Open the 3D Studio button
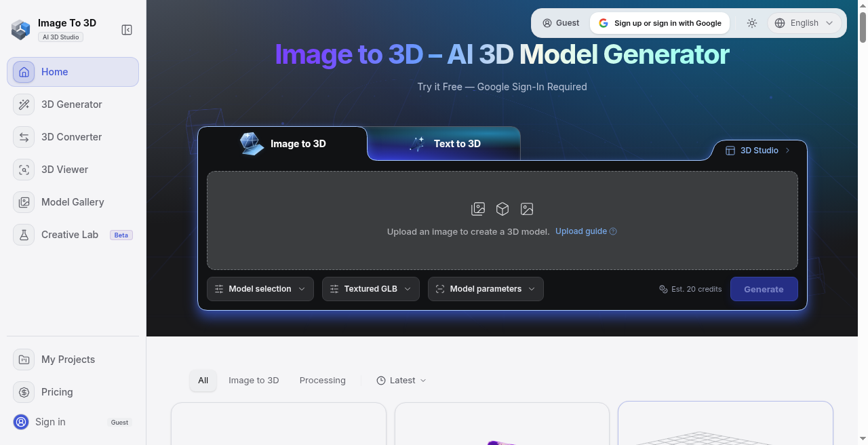 (758, 151)
